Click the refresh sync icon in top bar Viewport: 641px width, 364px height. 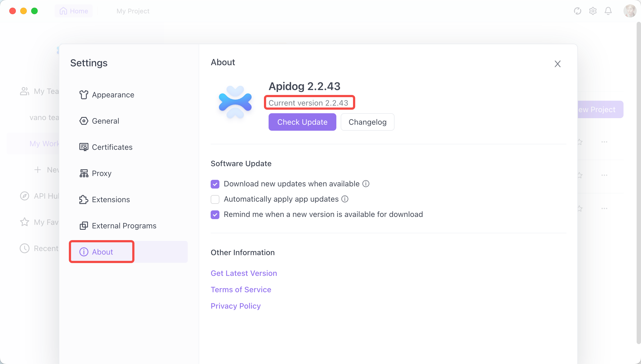[577, 11]
